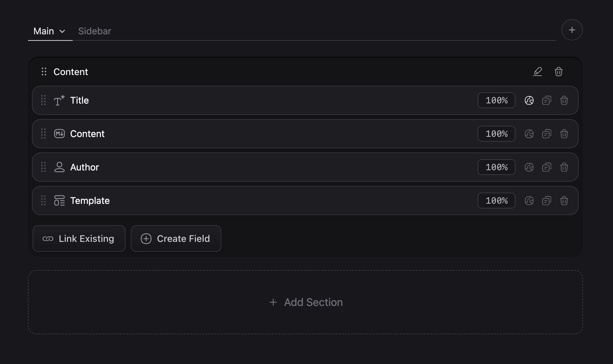Delete the Title field

[564, 100]
